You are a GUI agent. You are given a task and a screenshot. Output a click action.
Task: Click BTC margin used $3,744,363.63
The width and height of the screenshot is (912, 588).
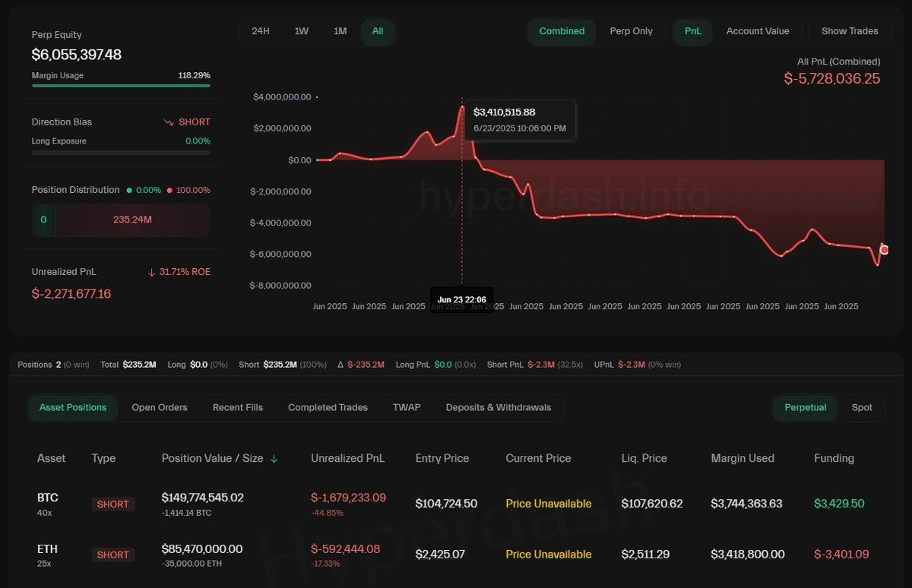(x=746, y=504)
